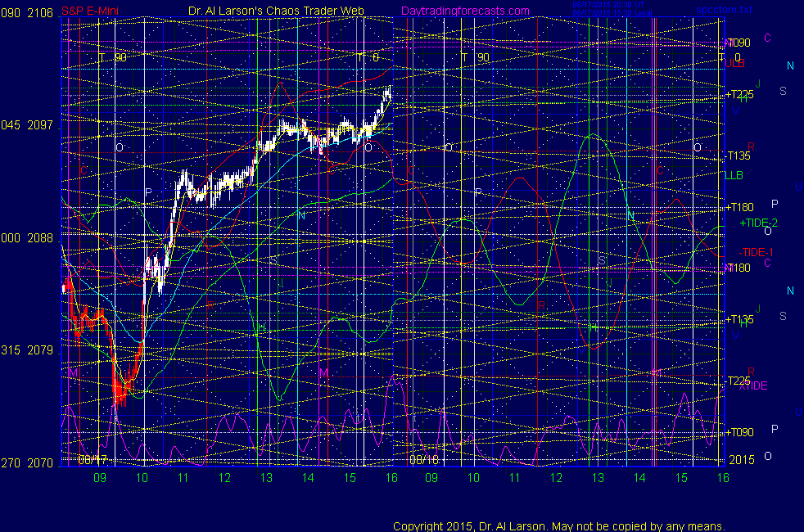
Task: Open the Daytradingforecasts.com link text
Action: click(465, 11)
